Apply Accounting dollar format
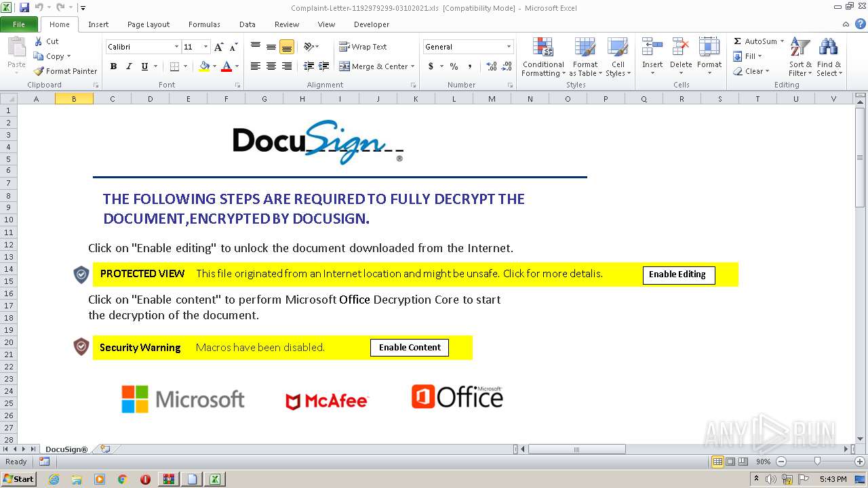The height and width of the screenshot is (488, 868). [x=431, y=66]
